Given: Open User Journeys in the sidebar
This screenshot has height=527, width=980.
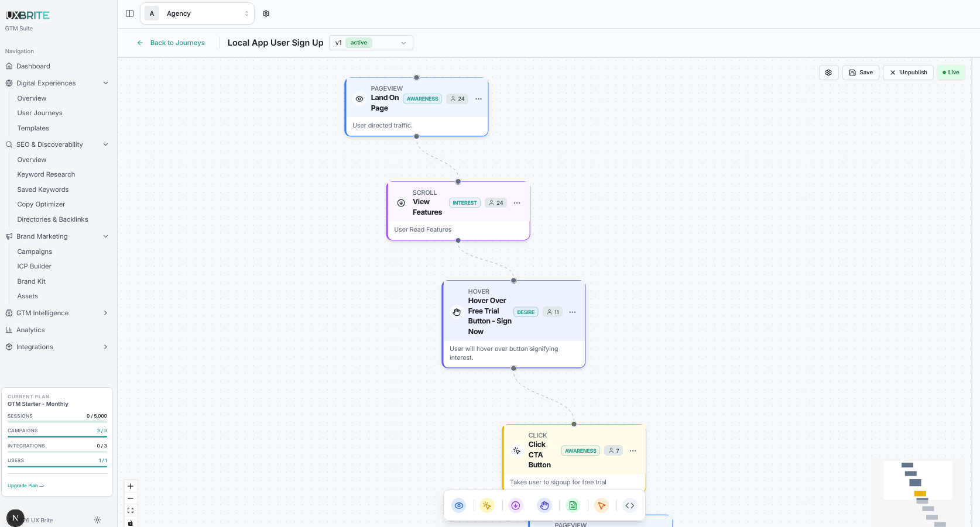Looking at the screenshot, I should 40,113.
